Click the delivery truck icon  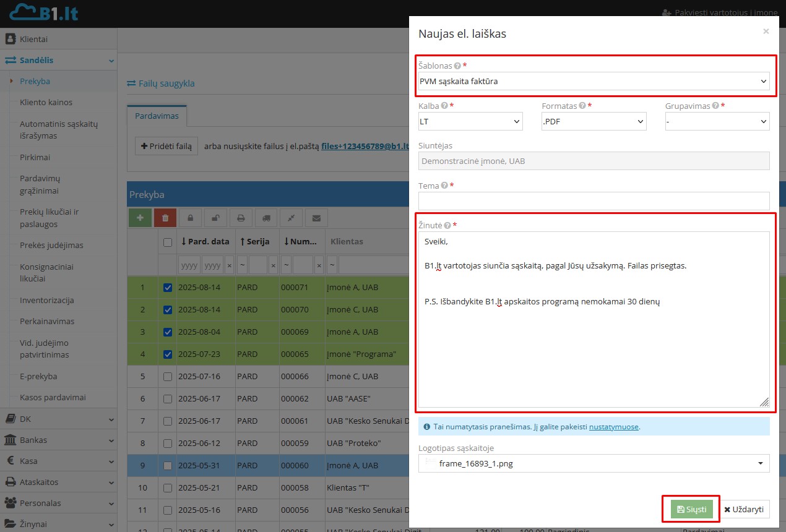pos(266,218)
